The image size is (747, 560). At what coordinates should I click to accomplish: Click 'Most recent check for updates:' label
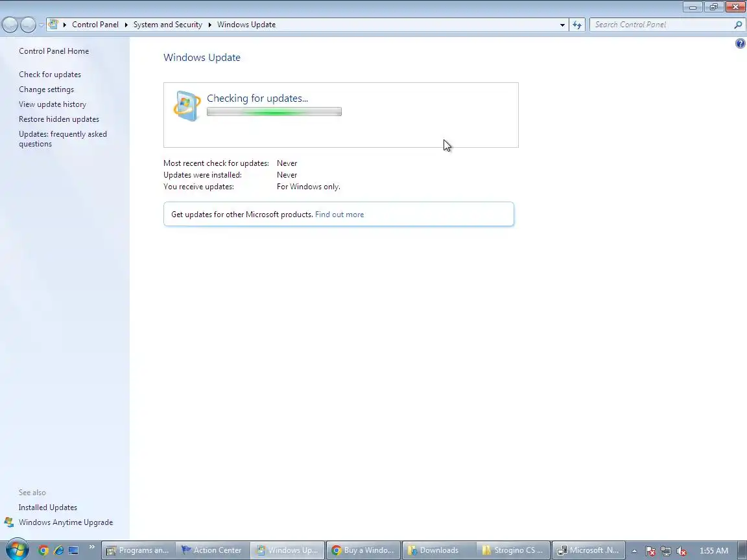click(216, 163)
